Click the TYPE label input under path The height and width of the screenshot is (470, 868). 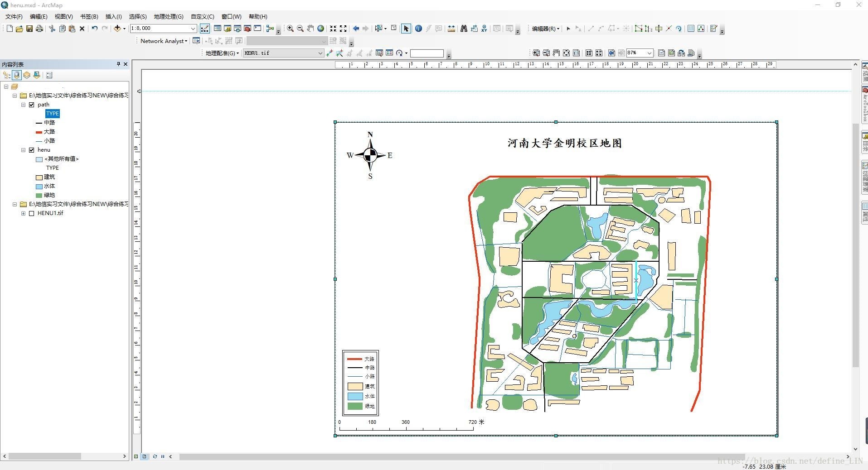click(52, 113)
